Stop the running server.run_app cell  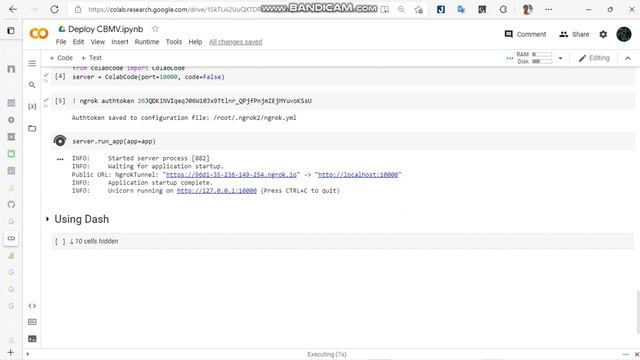(x=60, y=141)
